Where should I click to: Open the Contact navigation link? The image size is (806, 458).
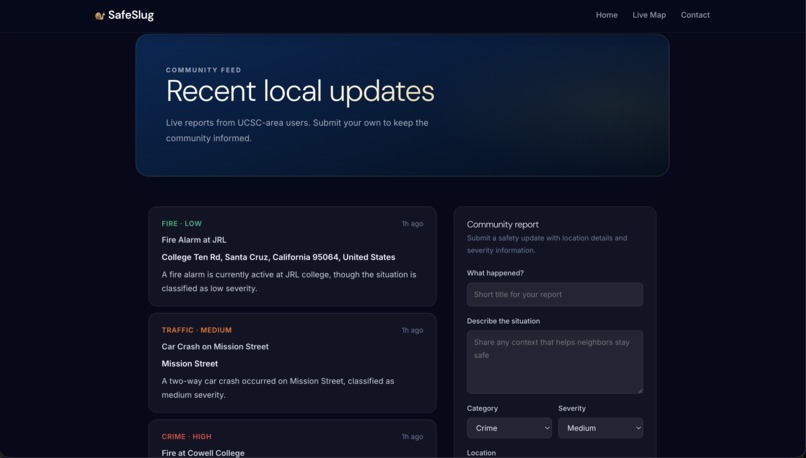point(695,15)
